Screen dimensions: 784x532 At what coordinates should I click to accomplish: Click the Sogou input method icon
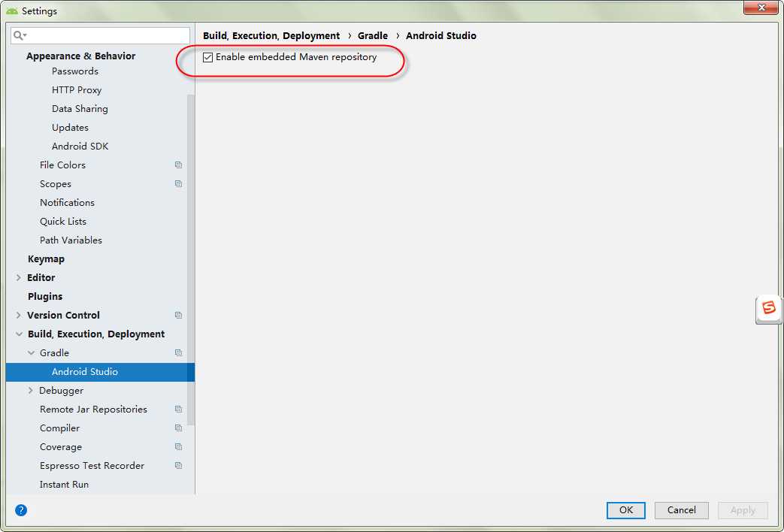click(768, 308)
